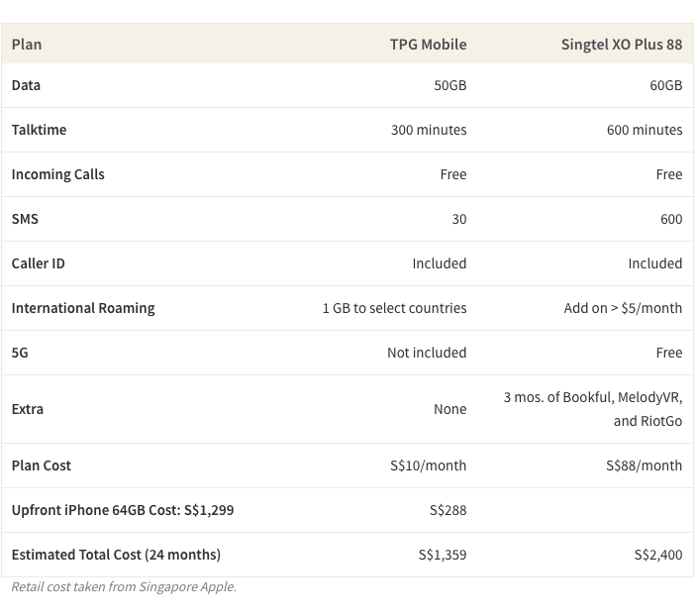The height and width of the screenshot is (616, 698).
Task: Select the 'TPG Mobile' column header
Action: click(429, 45)
